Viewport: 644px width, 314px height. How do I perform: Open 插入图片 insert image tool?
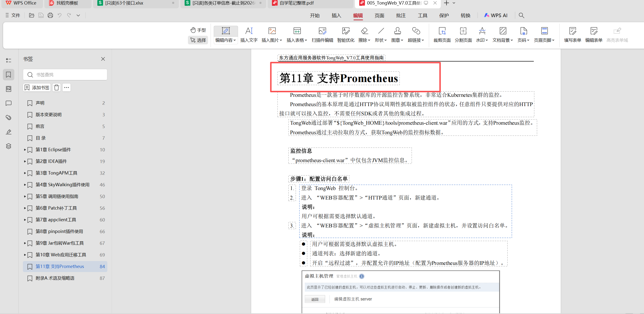(272, 35)
